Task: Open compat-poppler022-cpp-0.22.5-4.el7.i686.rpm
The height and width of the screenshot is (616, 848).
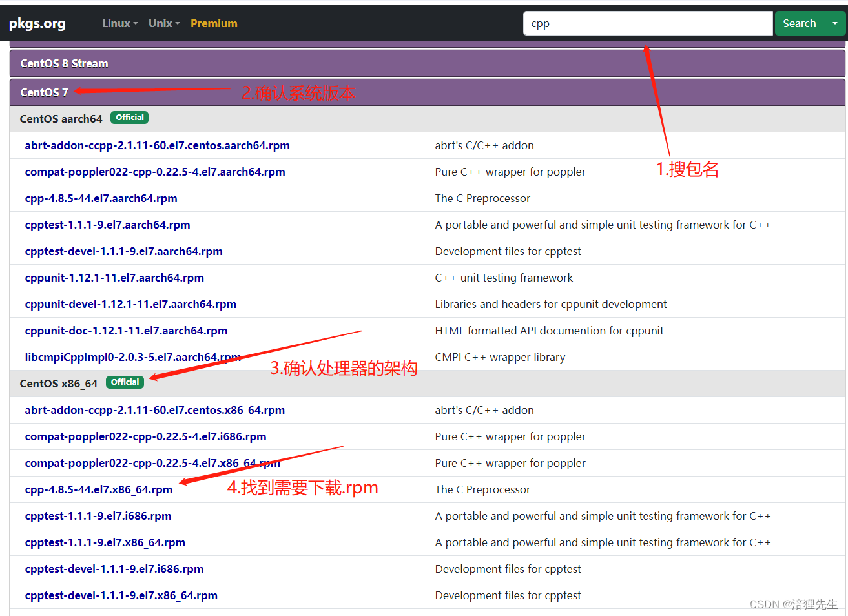Action: coord(145,436)
